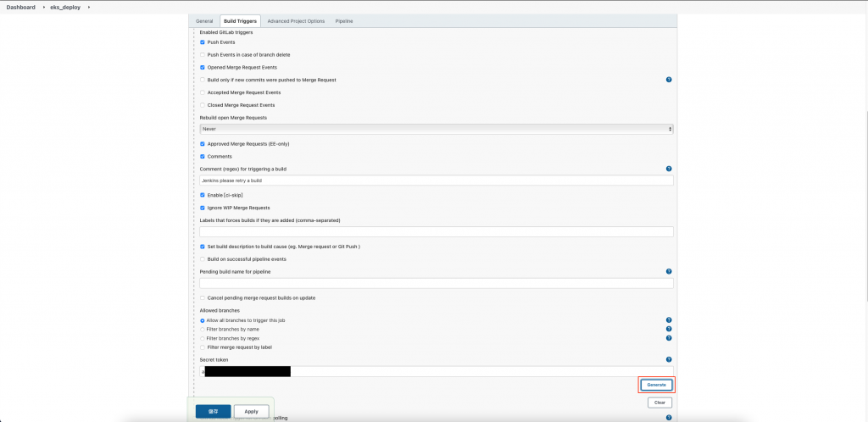Focus the comment regex text field
Viewport: 868px width, 422px height.
click(437, 180)
